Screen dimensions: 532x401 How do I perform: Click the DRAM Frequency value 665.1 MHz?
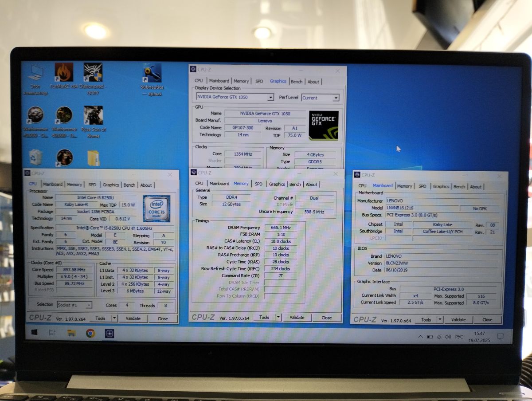pyautogui.click(x=281, y=228)
